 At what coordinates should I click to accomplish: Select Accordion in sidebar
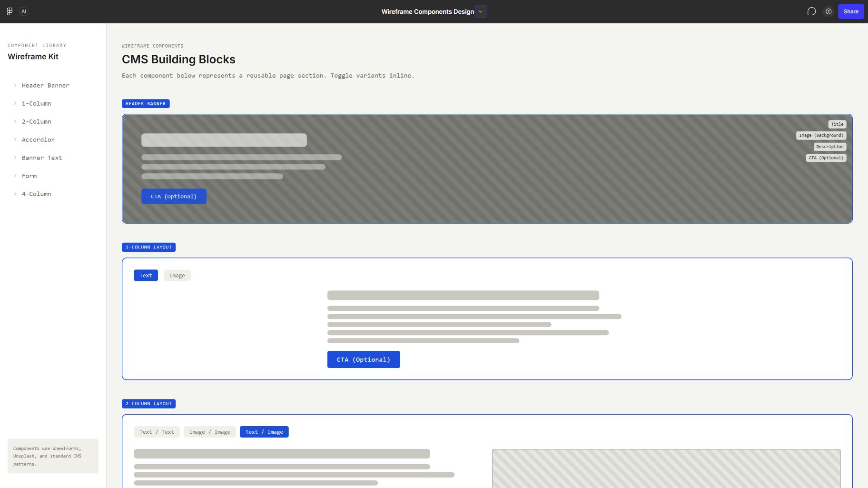[x=38, y=139]
